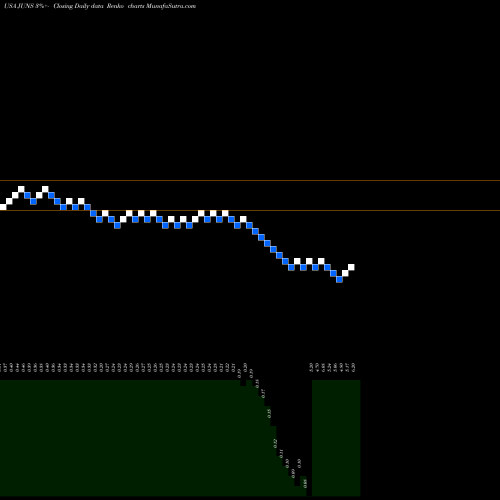Click the 0.06 label near the volume bottom
The image size is (500, 500).
[x=305, y=483]
